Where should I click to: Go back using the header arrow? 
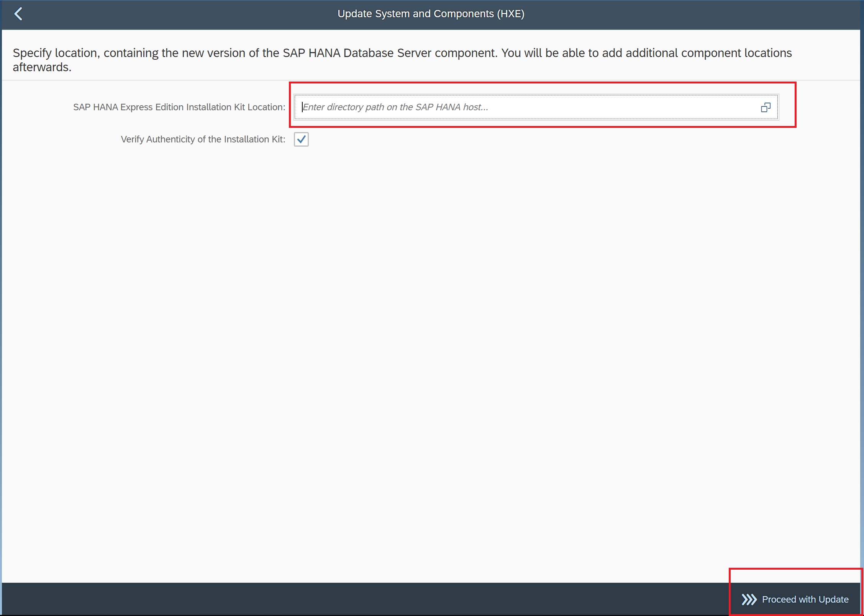[x=18, y=14]
